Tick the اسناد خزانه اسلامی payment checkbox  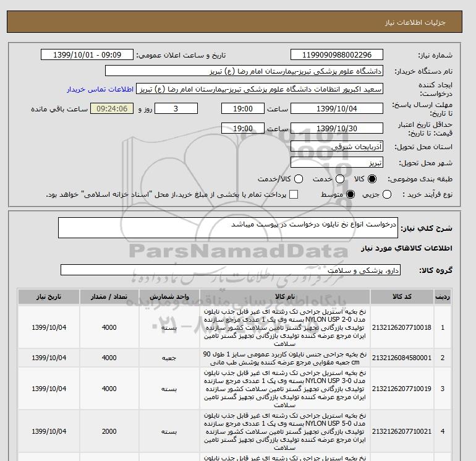tap(294, 194)
